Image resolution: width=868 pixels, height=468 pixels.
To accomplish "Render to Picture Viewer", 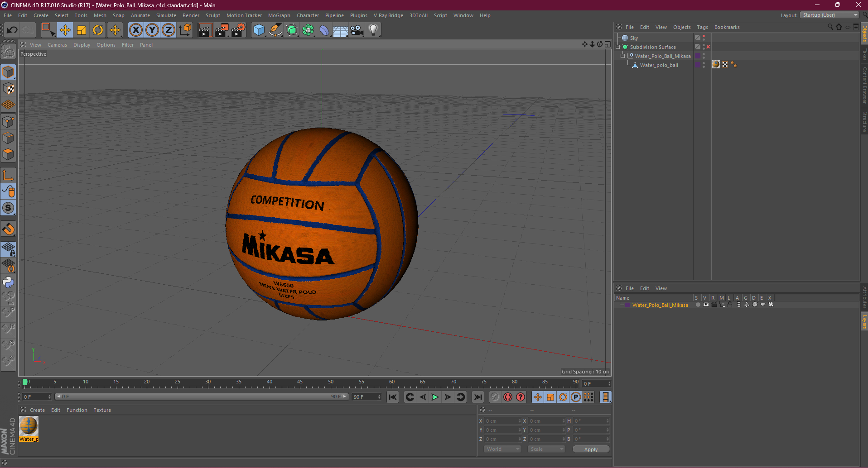I will [x=222, y=30].
